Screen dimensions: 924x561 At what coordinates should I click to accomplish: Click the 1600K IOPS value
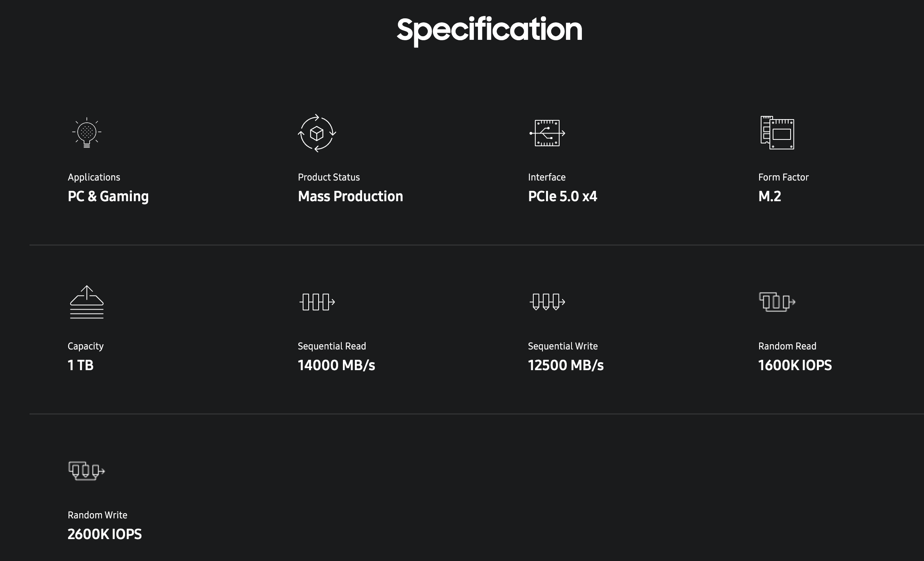pyautogui.click(x=795, y=365)
